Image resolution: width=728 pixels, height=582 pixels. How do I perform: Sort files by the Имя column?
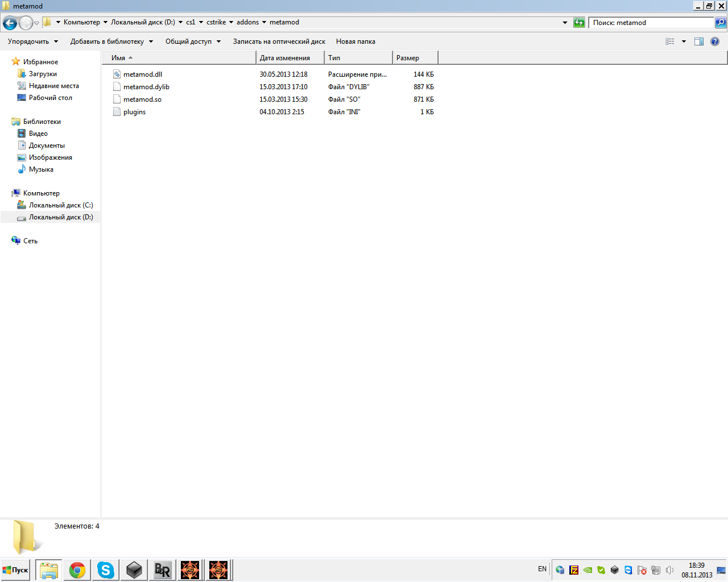tap(179, 58)
